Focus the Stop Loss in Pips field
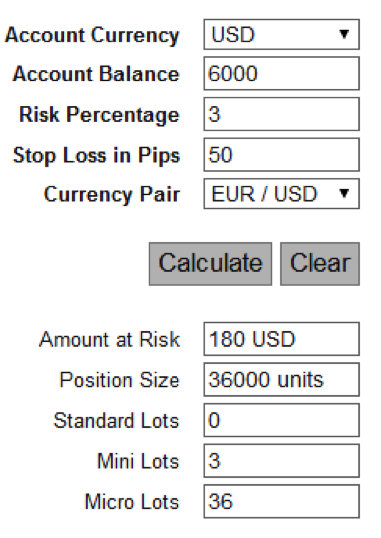 click(281, 154)
